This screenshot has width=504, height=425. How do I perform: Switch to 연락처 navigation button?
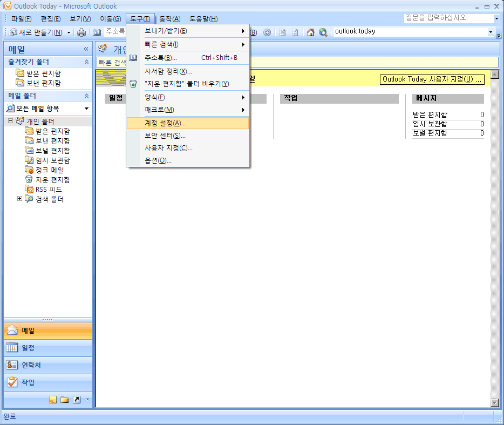48,365
